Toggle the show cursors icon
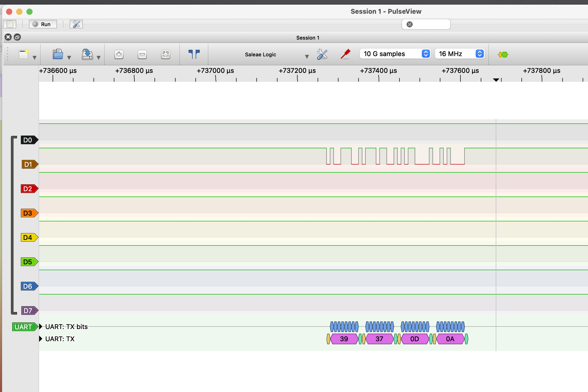The height and width of the screenshot is (392, 588). tap(194, 54)
